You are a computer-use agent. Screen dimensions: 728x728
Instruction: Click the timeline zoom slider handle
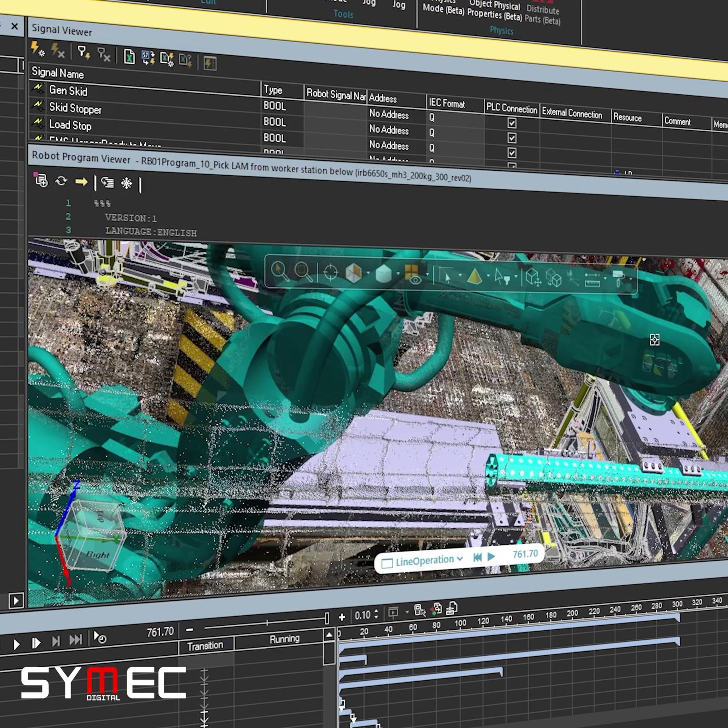click(x=327, y=618)
